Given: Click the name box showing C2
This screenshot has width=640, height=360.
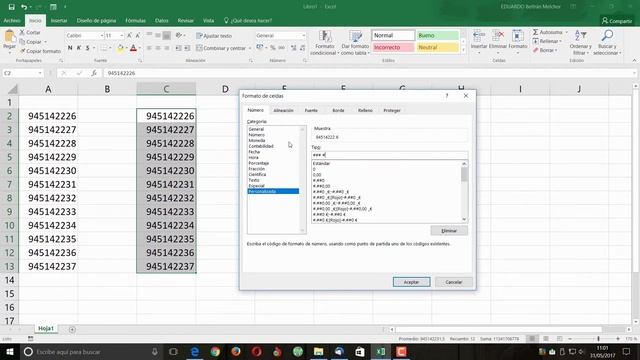Looking at the screenshot, I should tap(23, 73).
